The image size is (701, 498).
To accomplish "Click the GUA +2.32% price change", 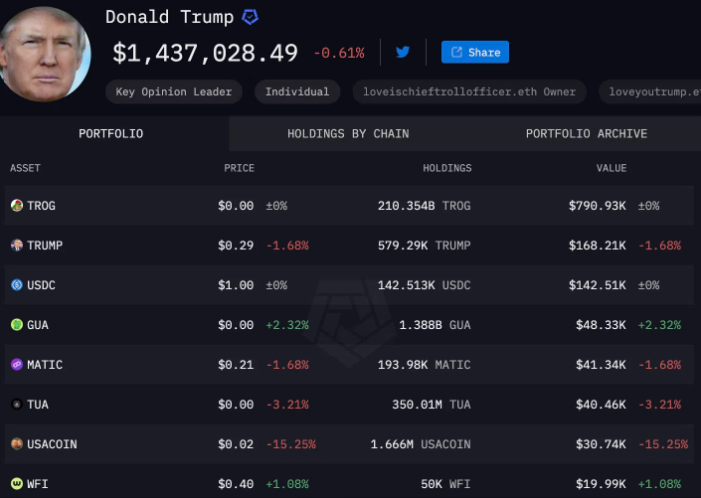I will click(287, 325).
